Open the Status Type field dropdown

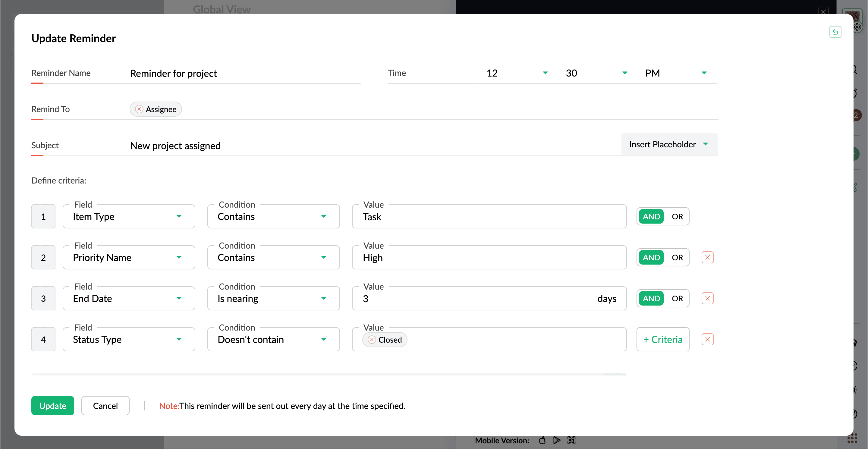pyautogui.click(x=129, y=339)
